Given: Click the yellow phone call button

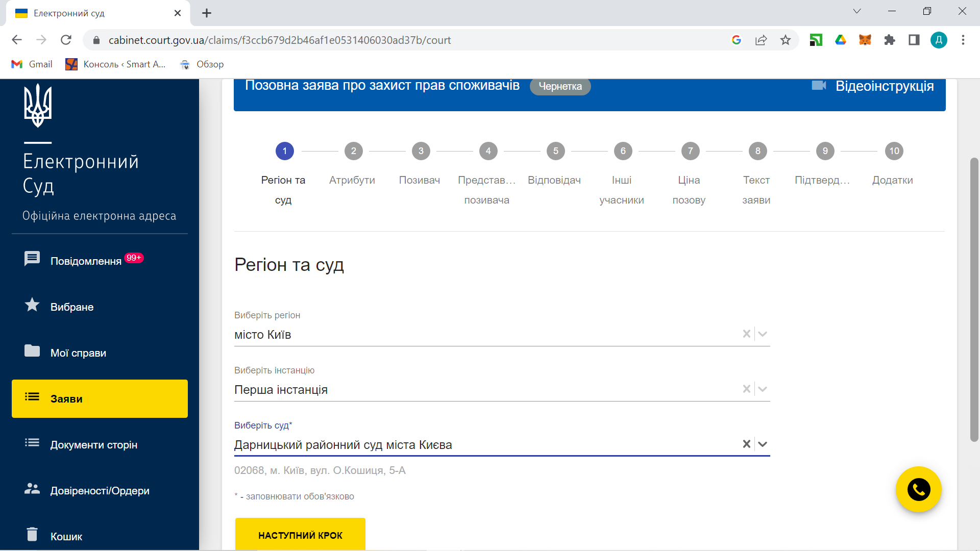Looking at the screenshot, I should coord(918,490).
